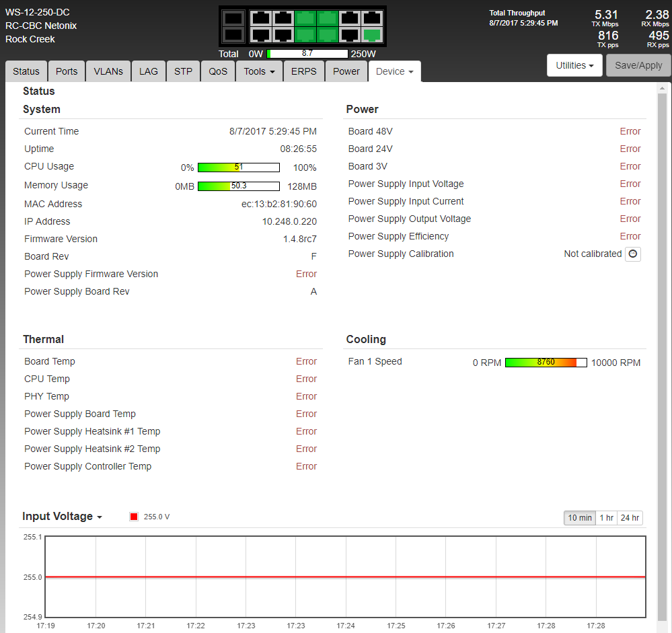Click the Power Supply Calibration icon button
This screenshot has height=633, width=672.
click(x=632, y=254)
